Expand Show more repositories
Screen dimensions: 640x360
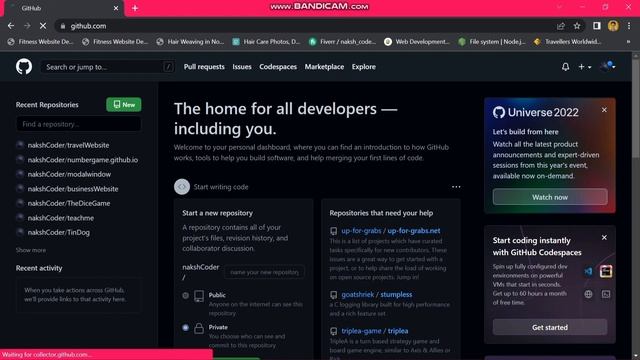tap(31, 250)
